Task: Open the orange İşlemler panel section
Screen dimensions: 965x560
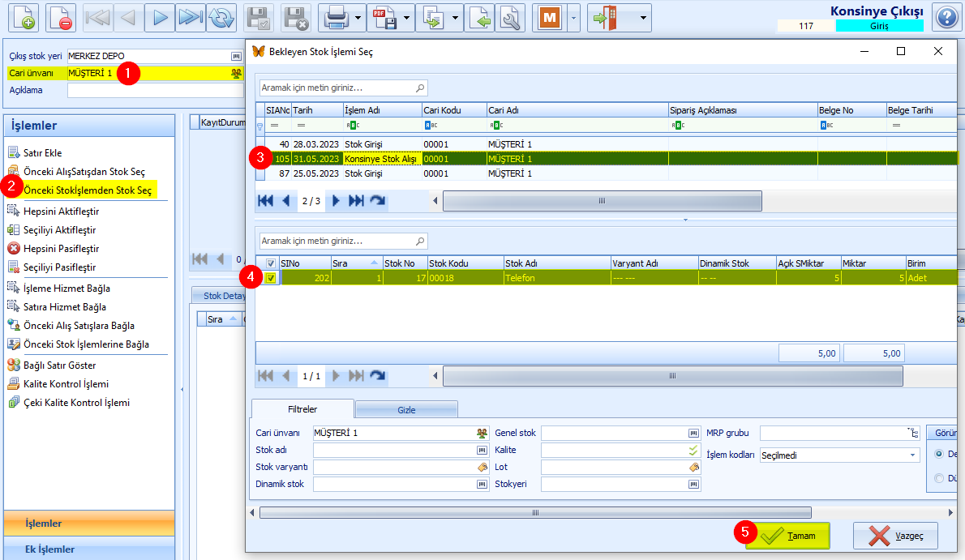Action: pyautogui.click(x=89, y=523)
